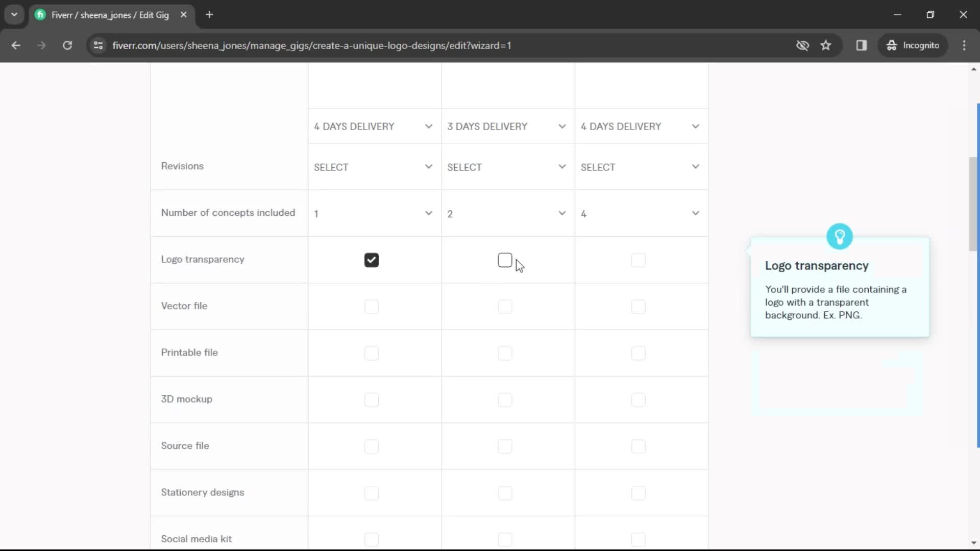980x551 pixels.
Task: Toggle the Logo transparency checkbox for second package
Action: click(x=505, y=260)
